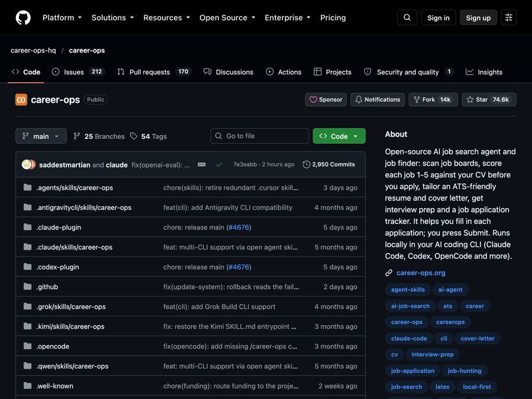Open #4676 link in .codex-plugin row
The image size is (532, 399).
point(239,267)
